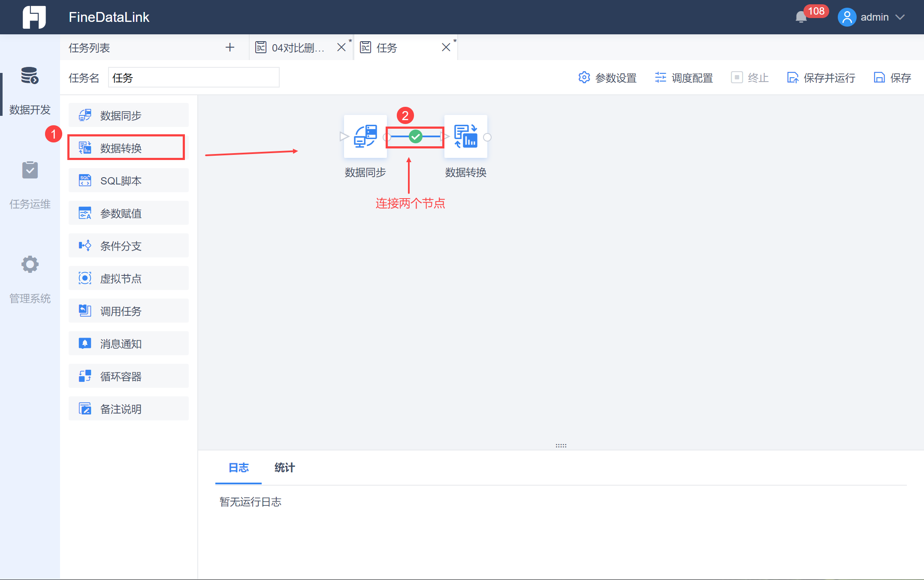Click the notification bell icon
Viewport: 924px width, 580px height.
point(800,17)
